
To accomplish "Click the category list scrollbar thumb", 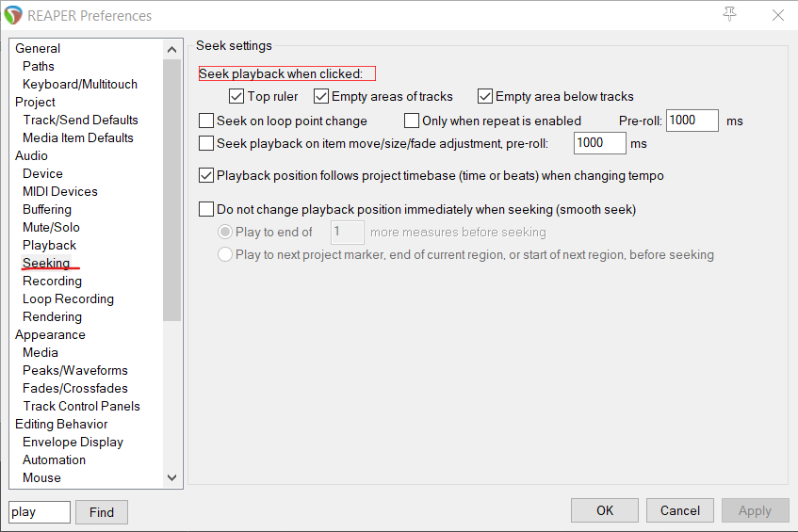I will coord(172,190).
